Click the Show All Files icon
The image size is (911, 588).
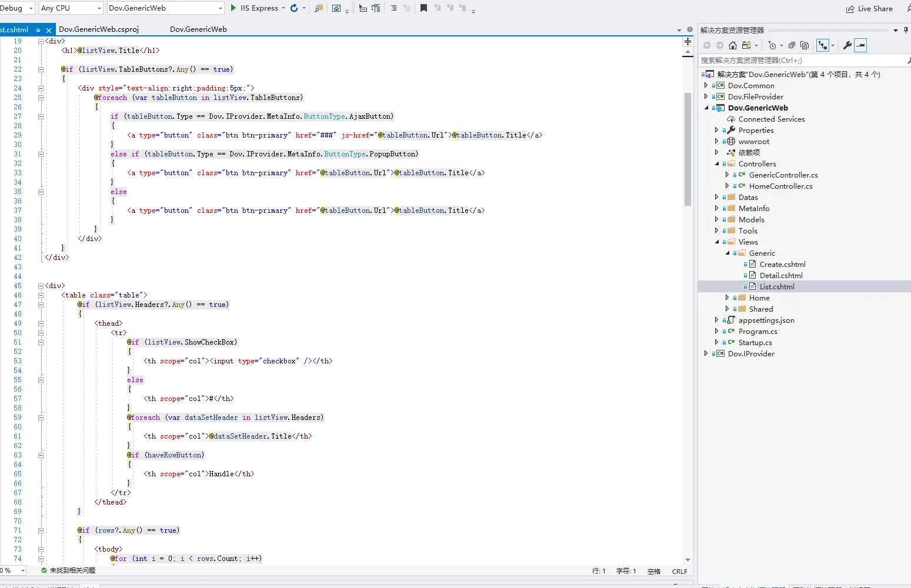click(805, 45)
